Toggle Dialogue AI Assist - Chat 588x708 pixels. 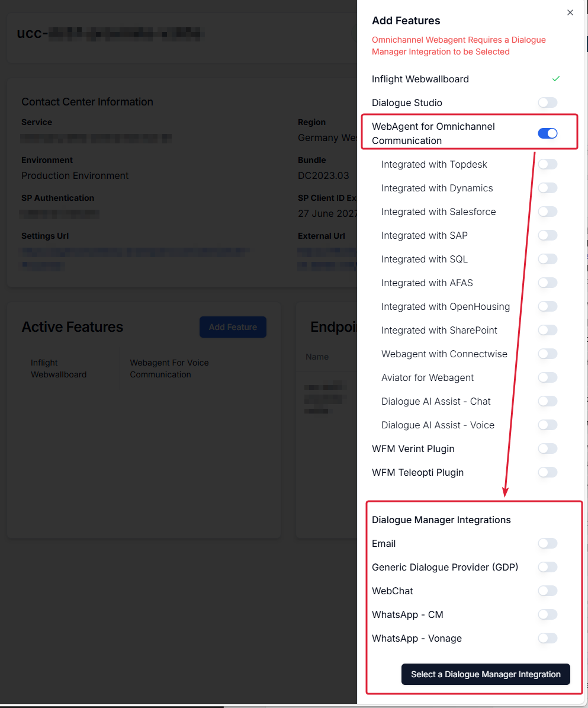click(x=547, y=402)
